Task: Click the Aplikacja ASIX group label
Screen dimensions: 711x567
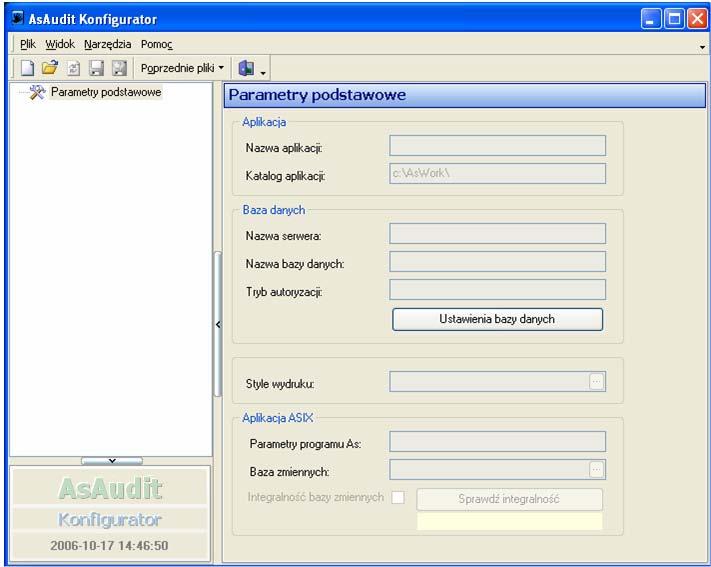Action: tap(278, 418)
